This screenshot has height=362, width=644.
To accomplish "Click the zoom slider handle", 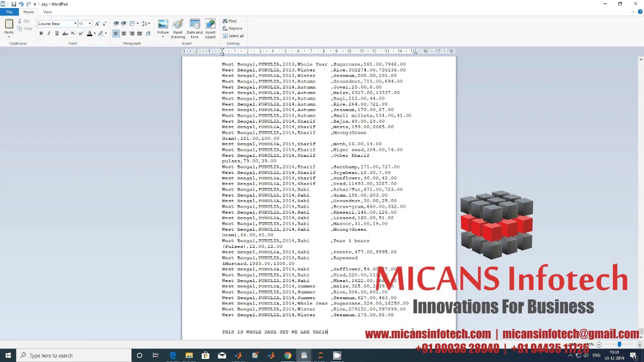I will click(x=619, y=345).
